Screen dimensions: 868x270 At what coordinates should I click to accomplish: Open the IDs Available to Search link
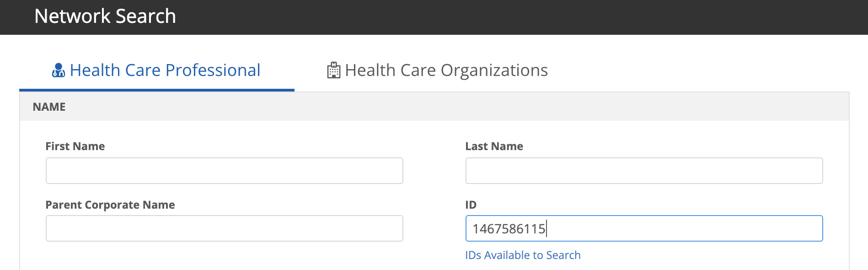[523, 255]
